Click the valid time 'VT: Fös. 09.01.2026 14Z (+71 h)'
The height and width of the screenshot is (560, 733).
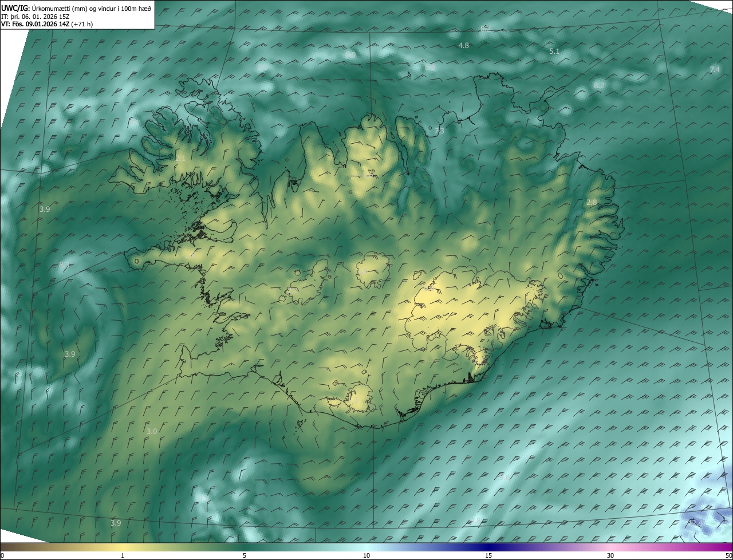click(x=48, y=24)
